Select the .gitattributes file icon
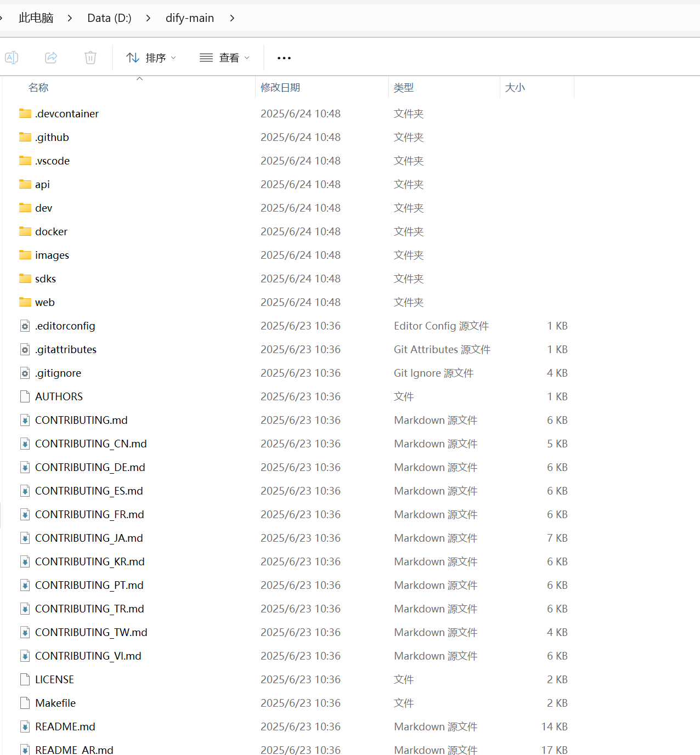700x755 pixels. click(x=25, y=350)
